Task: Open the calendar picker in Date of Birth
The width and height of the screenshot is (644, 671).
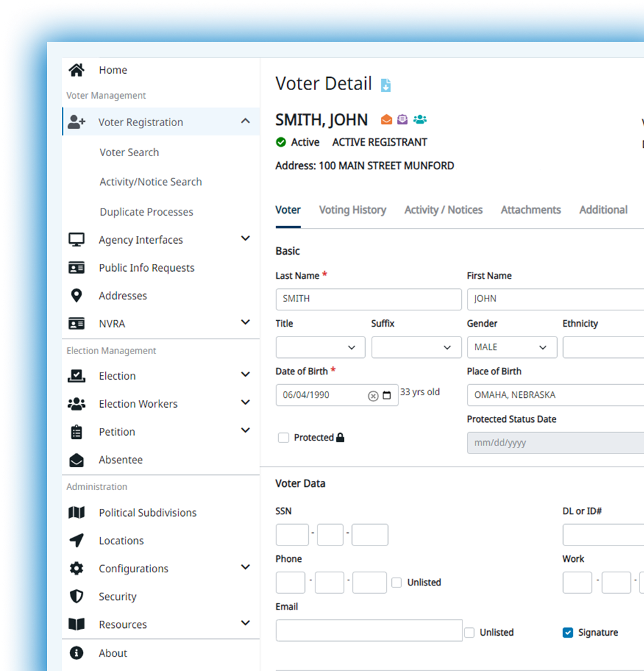Action: (x=387, y=395)
